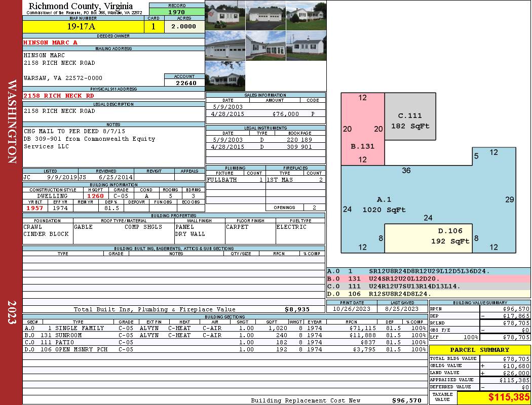Image resolution: width=532 pixels, height=405 pixels.
Task: Click the record number 1970
Action: click(x=177, y=12)
